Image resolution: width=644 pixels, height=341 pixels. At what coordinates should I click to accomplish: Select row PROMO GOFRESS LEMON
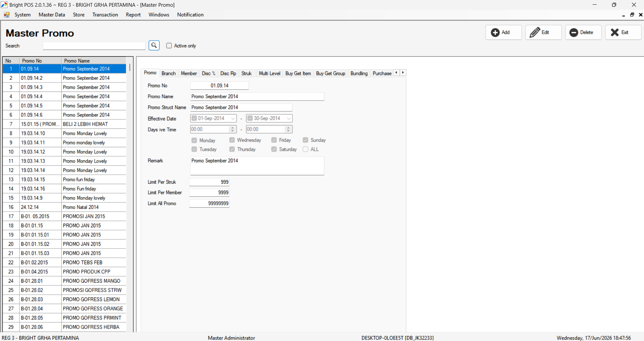tap(64, 299)
